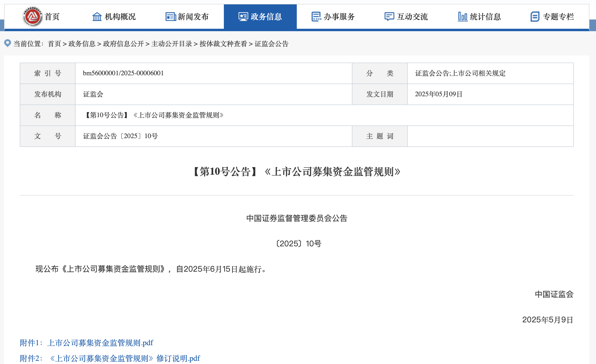Viewport: 596px width, 364px height.
Task: Click the chat bubble icon beside 互动交流
Action: click(389, 17)
